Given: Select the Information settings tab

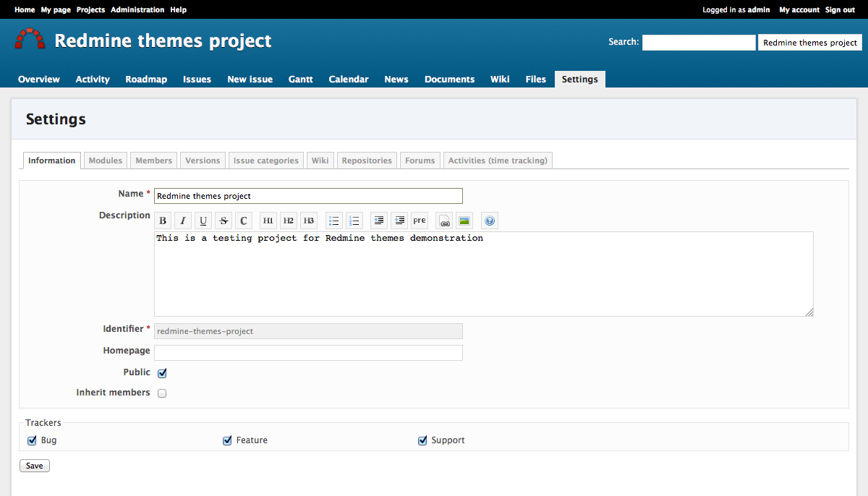Looking at the screenshot, I should pyautogui.click(x=52, y=161).
